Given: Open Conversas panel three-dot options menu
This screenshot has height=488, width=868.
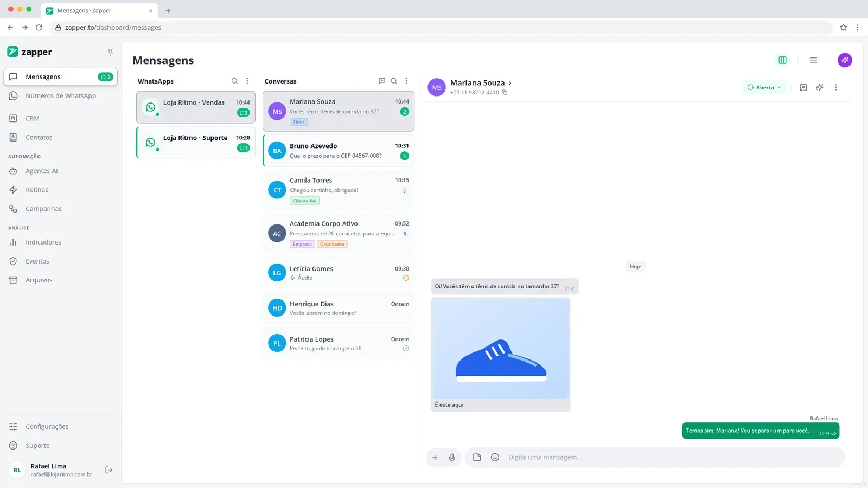Looking at the screenshot, I should [406, 81].
